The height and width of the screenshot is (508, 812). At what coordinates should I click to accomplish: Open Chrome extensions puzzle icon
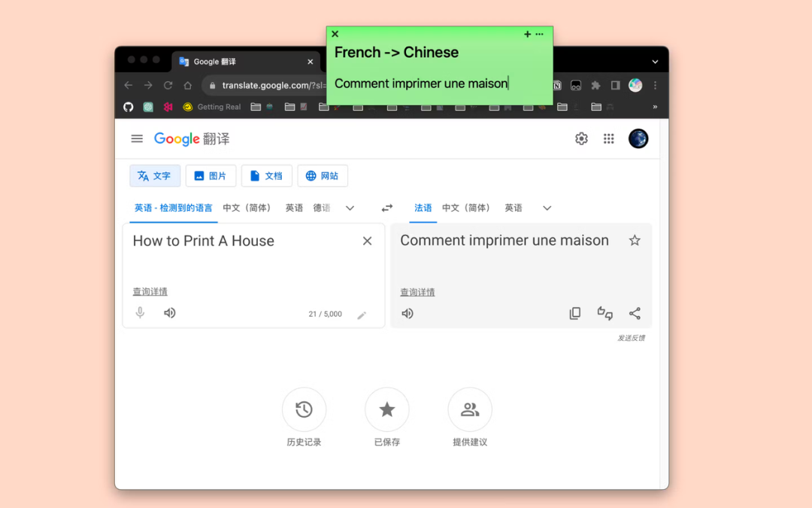coord(595,86)
